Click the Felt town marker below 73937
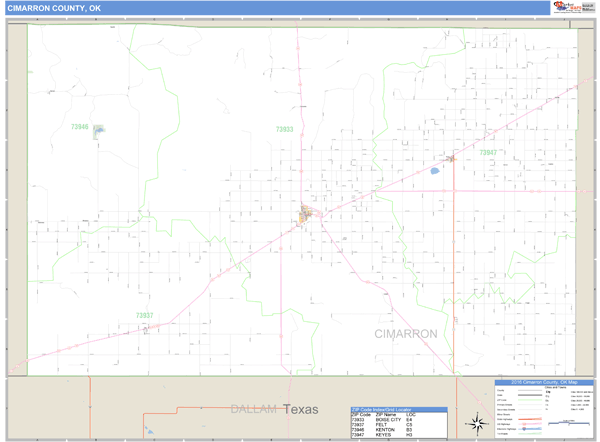The image size is (600, 442). [146, 327]
